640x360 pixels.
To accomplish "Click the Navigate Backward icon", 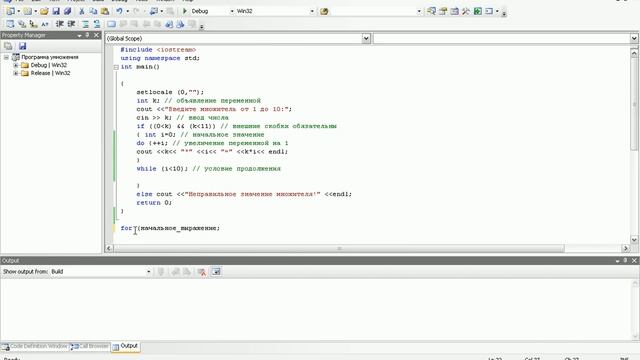I will (x=153, y=11).
